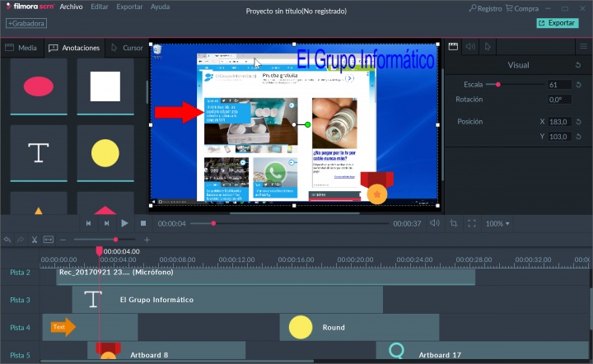
Task: Click the green Exportar button
Action: click(x=558, y=23)
